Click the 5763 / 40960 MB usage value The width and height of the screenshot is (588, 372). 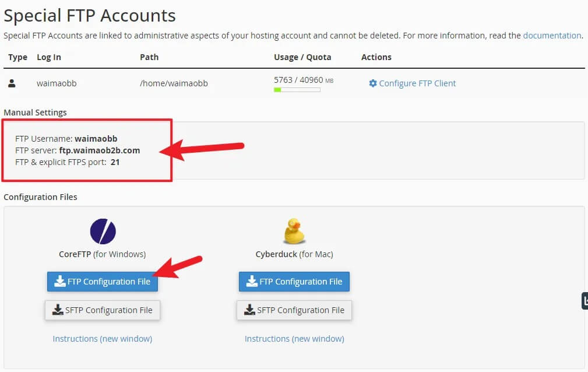point(304,80)
